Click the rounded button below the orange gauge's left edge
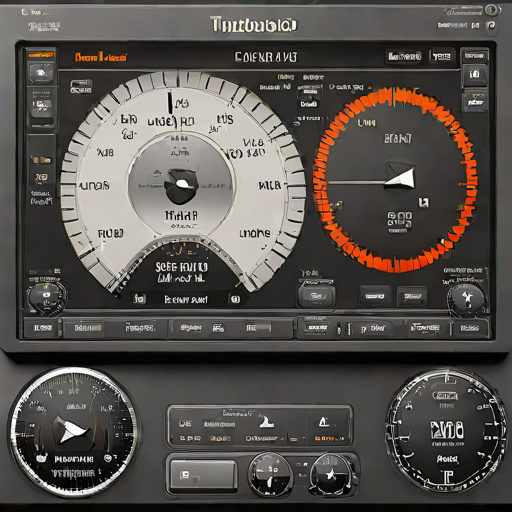Image resolution: width=512 pixels, height=512 pixels. pyautogui.click(x=316, y=296)
